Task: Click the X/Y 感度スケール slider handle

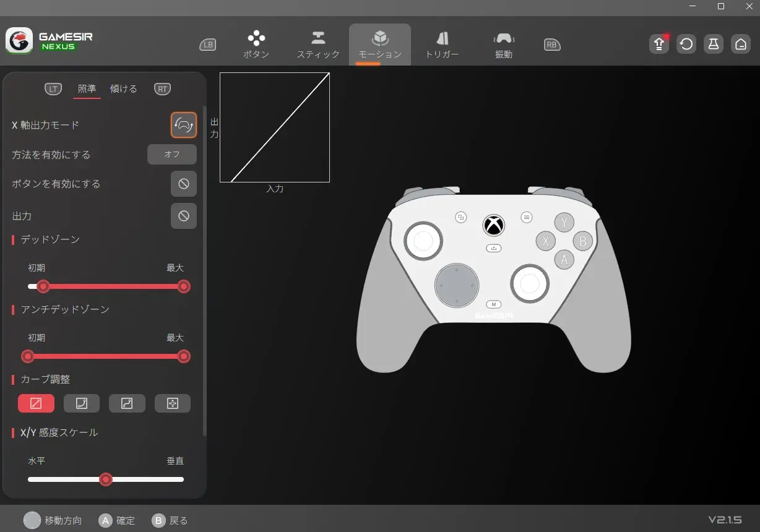Action: (x=106, y=479)
